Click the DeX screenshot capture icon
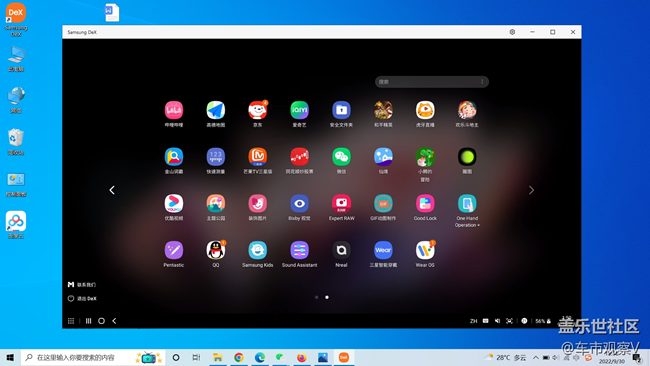The image size is (650, 366). [x=509, y=321]
